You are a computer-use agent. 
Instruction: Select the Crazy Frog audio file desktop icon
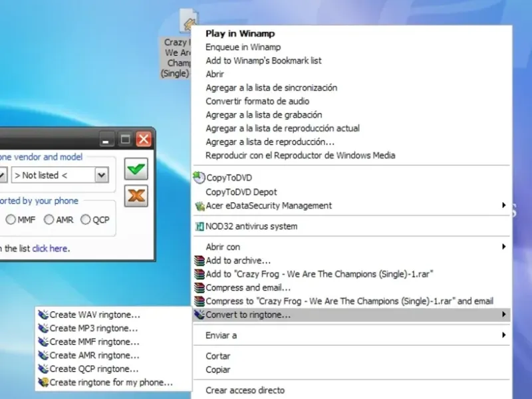(189, 21)
